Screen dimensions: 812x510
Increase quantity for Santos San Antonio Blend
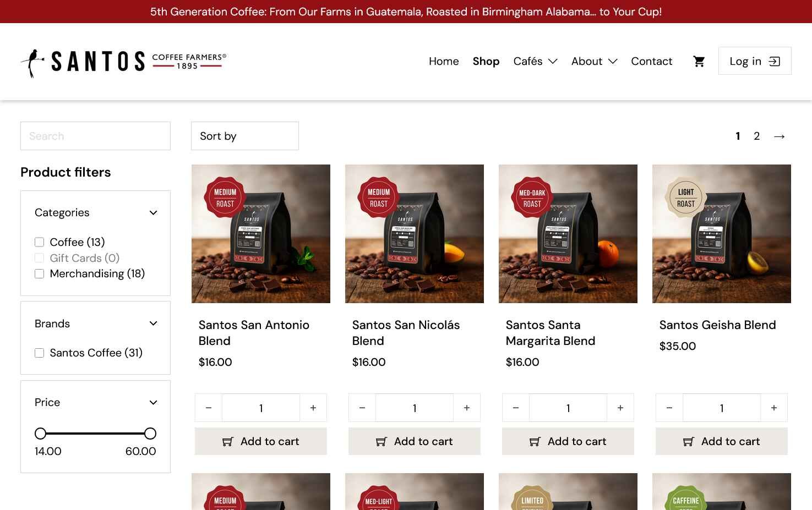click(313, 408)
